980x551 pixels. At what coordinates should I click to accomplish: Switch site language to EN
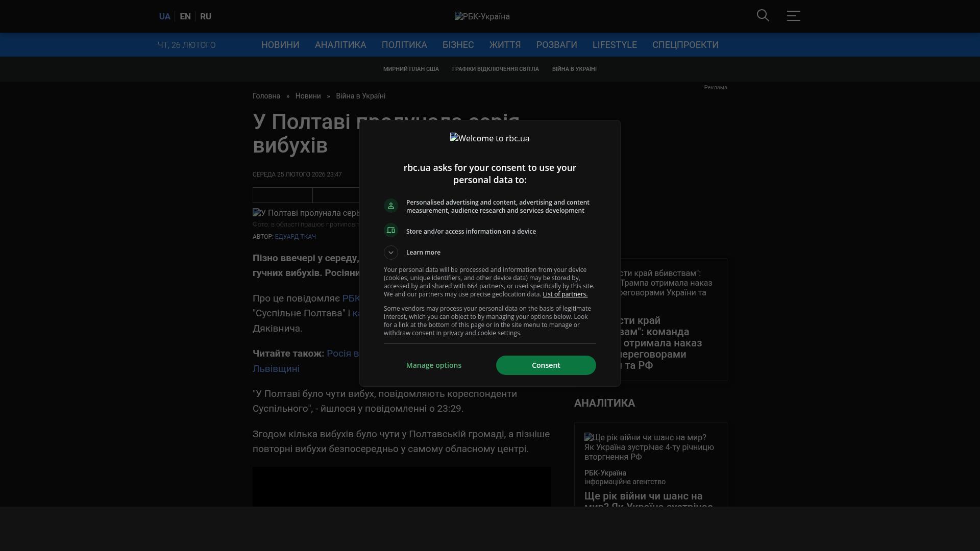click(x=185, y=17)
